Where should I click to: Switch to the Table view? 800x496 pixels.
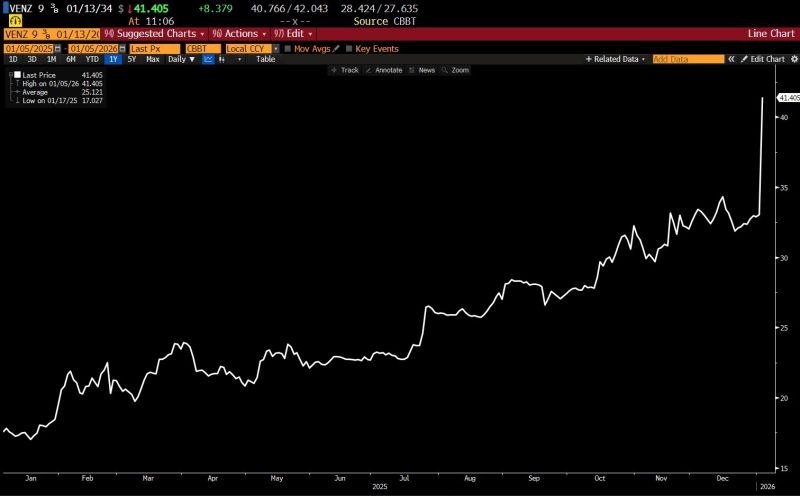click(x=265, y=59)
